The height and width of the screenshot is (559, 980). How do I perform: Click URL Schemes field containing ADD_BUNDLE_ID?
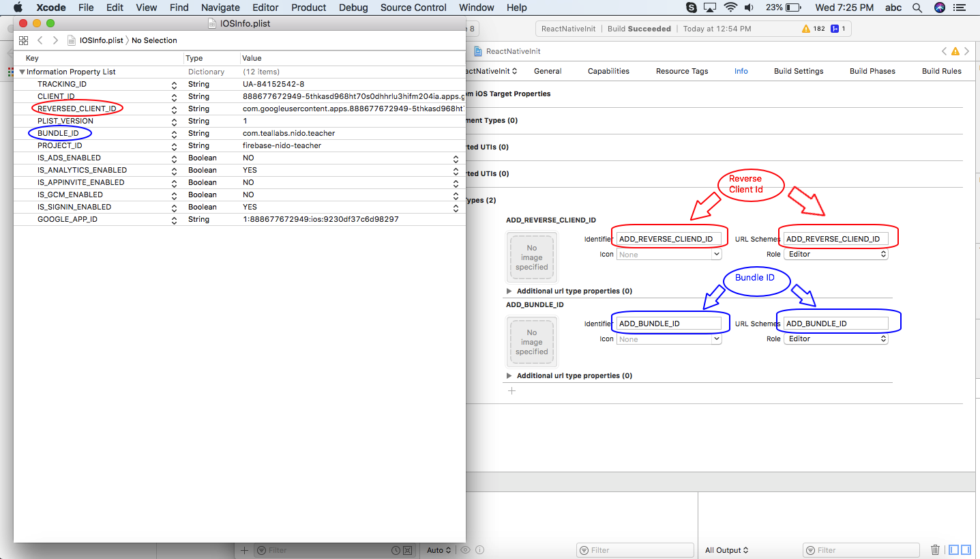(x=835, y=324)
